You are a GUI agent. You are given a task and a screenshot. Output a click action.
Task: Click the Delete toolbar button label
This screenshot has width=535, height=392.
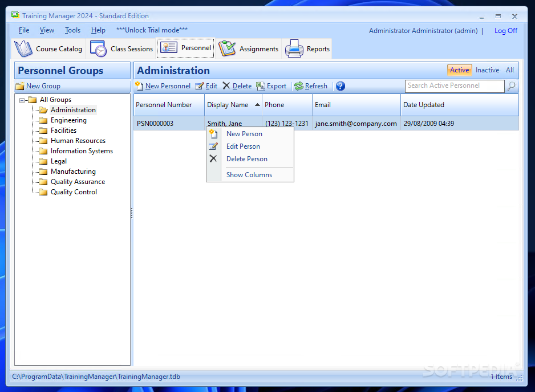click(x=242, y=86)
